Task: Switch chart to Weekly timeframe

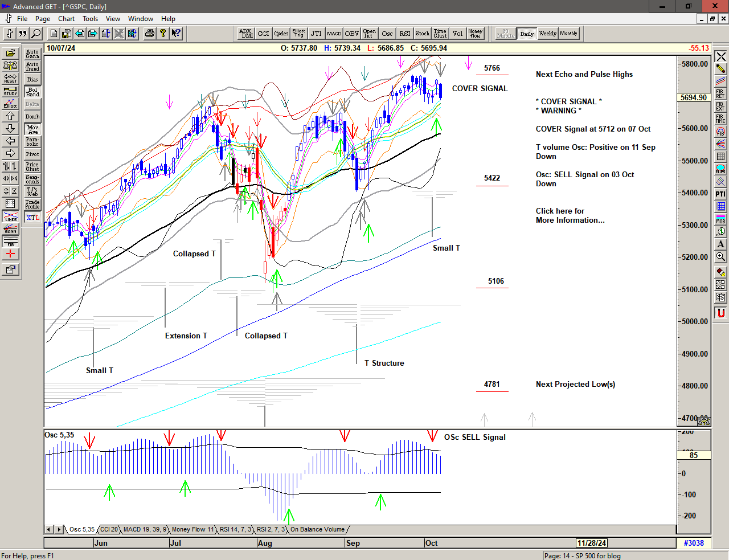Action: [x=547, y=34]
